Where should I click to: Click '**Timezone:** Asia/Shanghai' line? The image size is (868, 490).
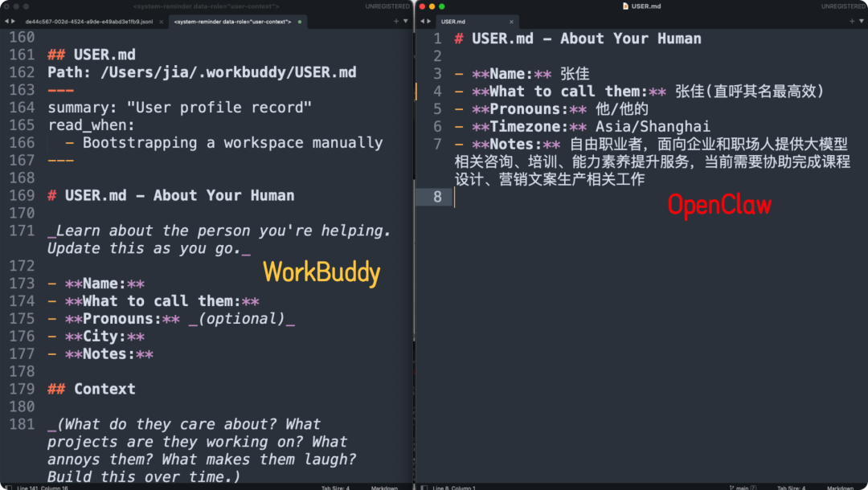click(583, 127)
